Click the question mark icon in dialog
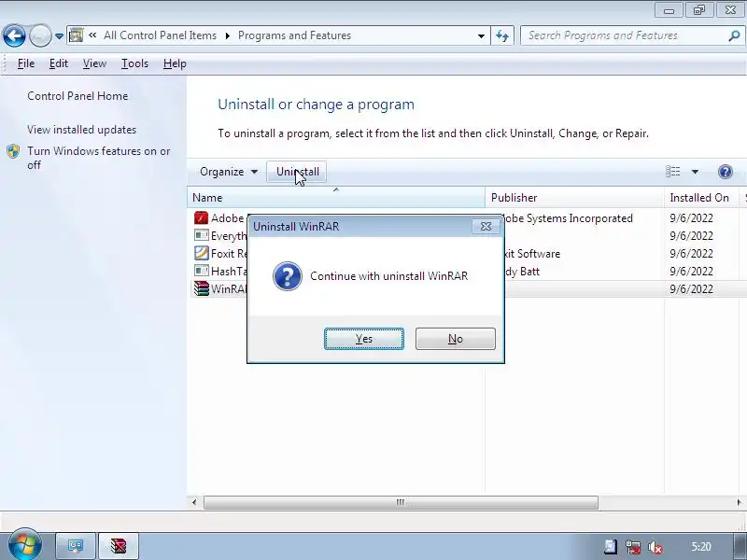The image size is (747, 560). pyautogui.click(x=288, y=276)
